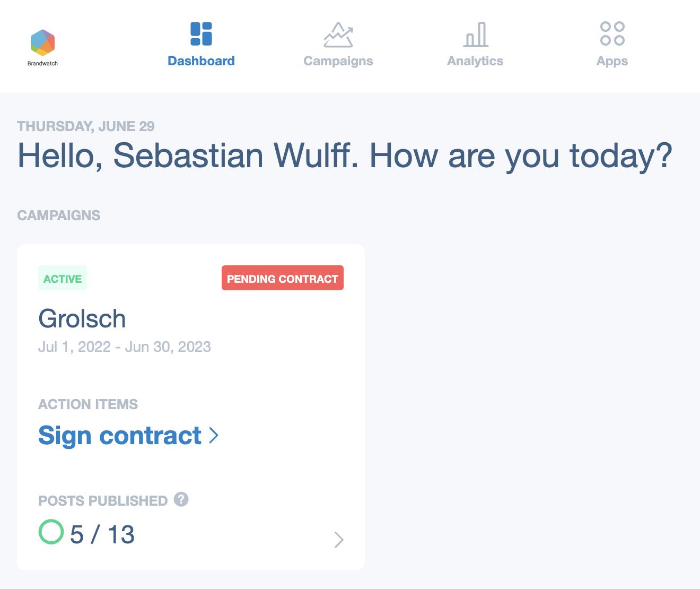Click the Dashboard grid icon

[201, 34]
